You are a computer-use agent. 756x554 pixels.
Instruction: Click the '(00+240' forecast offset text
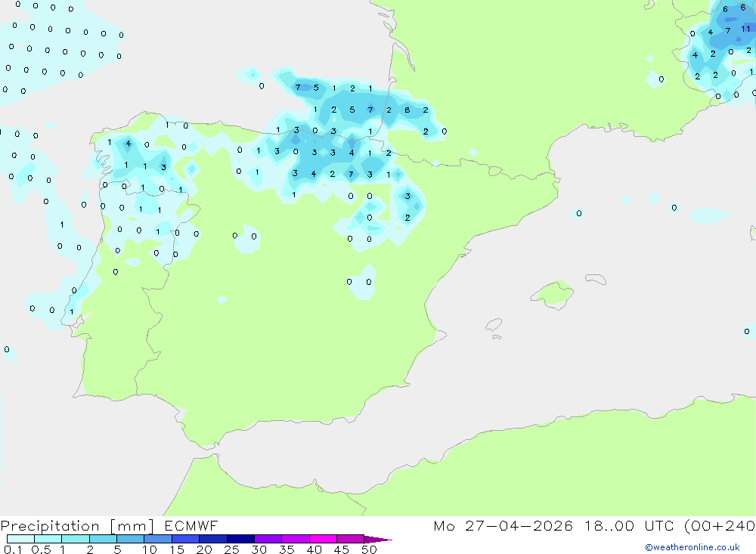click(720, 525)
